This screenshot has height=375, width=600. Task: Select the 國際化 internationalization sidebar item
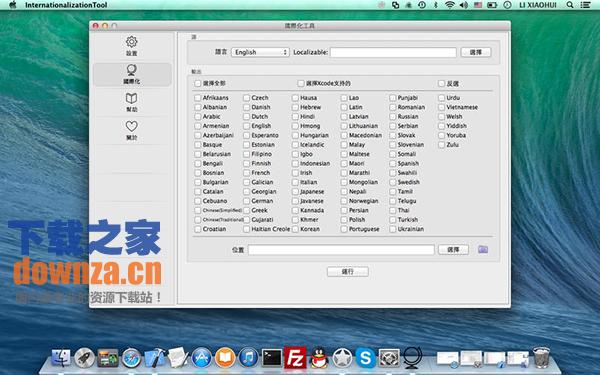(132, 74)
